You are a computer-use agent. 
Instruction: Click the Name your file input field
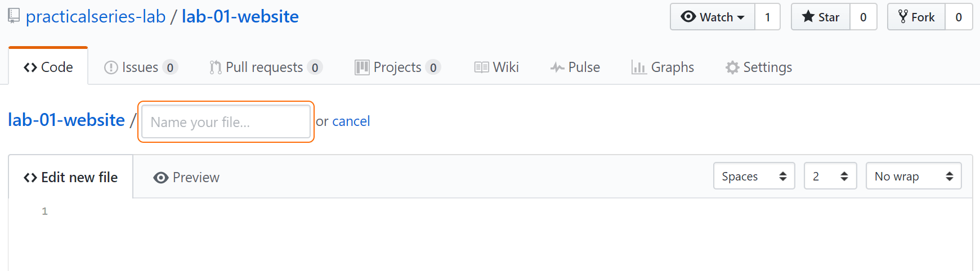click(x=226, y=121)
